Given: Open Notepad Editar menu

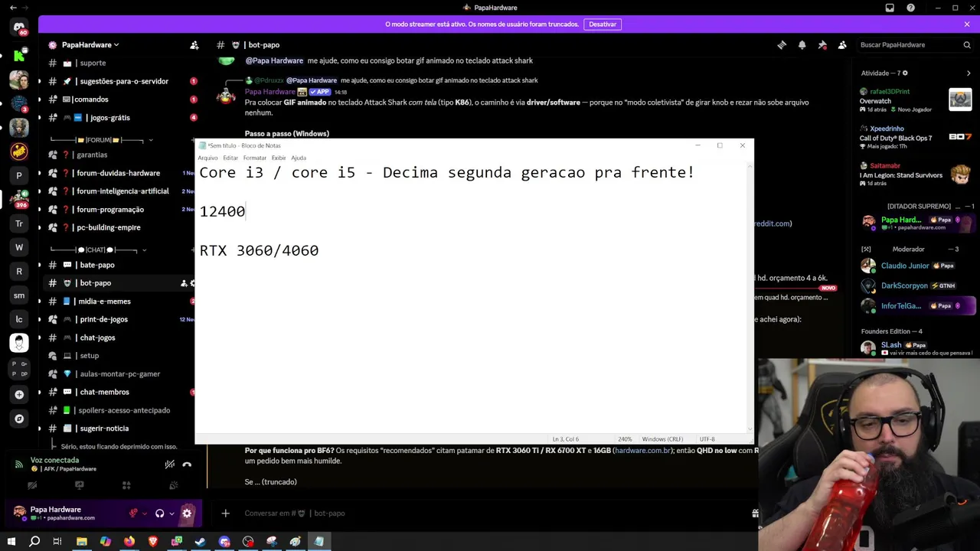Looking at the screenshot, I should click(x=230, y=158).
